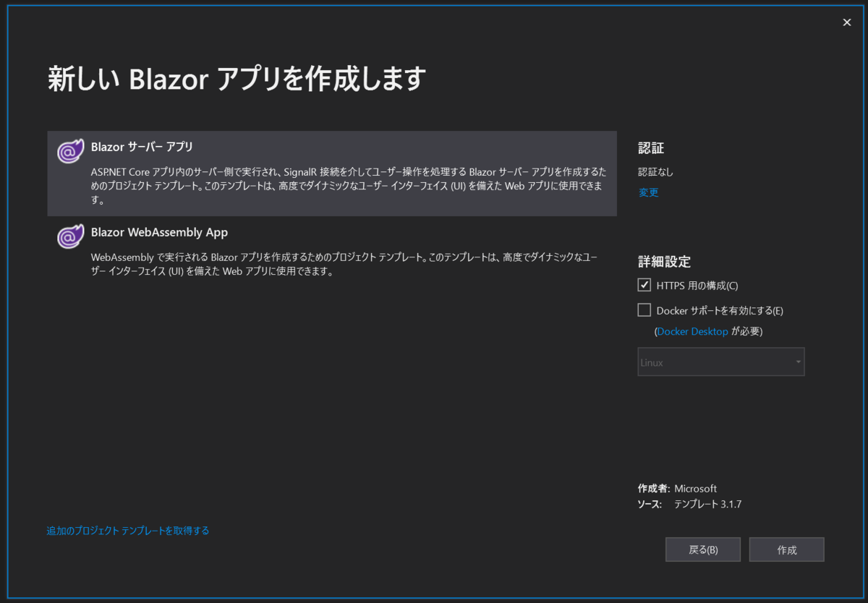Viewport: 868px width, 603px height.
Task: Click the 詳細設定 heading
Action: pos(664,261)
